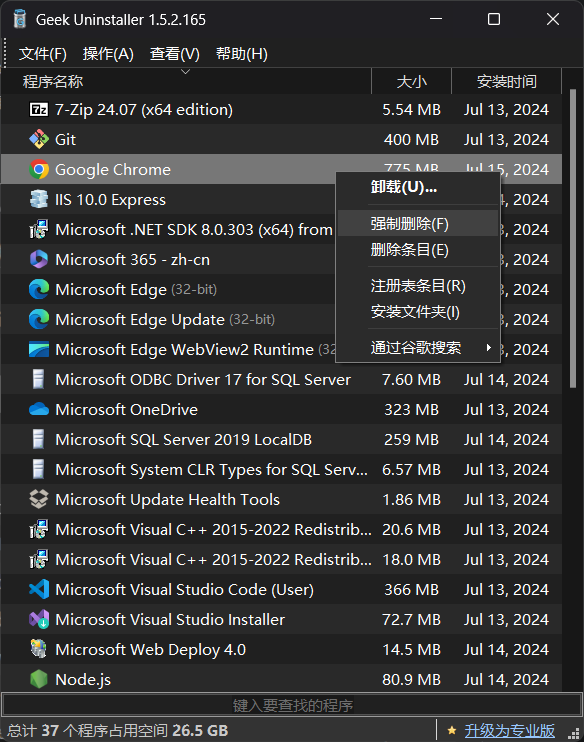
Task: Click the 7-Zip program icon
Action: pyautogui.click(x=39, y=110)
